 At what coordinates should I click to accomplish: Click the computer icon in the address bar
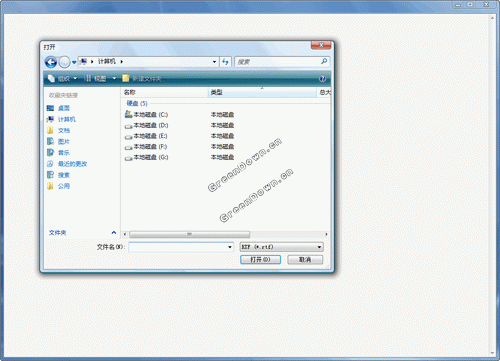pyautogui.click(x=84, y=62)
